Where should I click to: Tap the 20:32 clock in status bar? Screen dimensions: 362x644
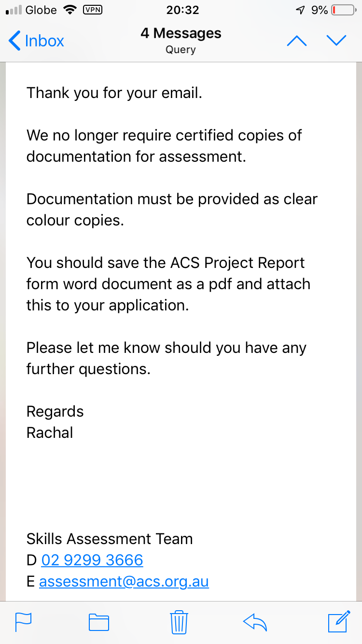182,10
